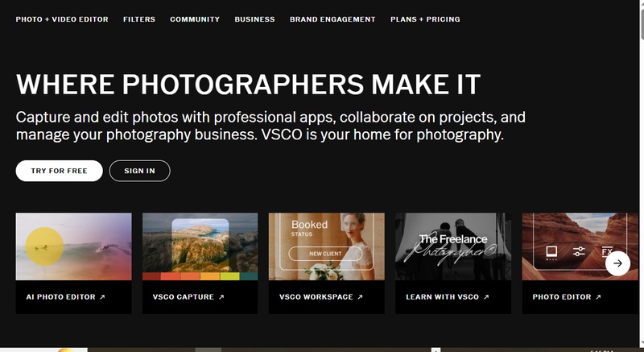The height and width of the screenshot is (352, 644).
Task: Open Brand Engagement in the navigation
Action: [x=332, y=19]
